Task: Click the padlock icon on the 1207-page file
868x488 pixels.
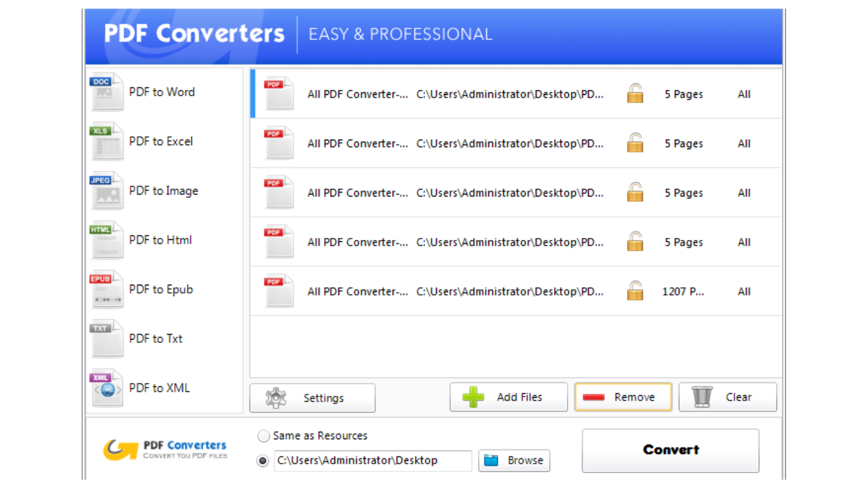Action: [x=635, y=291]
